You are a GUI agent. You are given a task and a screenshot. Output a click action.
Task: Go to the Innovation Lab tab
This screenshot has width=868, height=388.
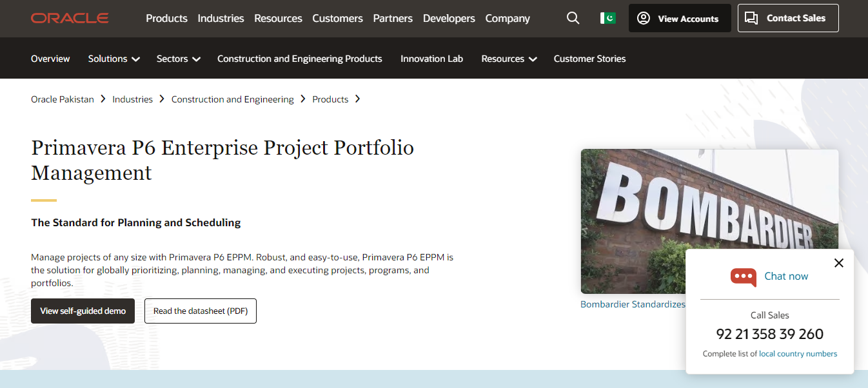(x=431, y=59)
